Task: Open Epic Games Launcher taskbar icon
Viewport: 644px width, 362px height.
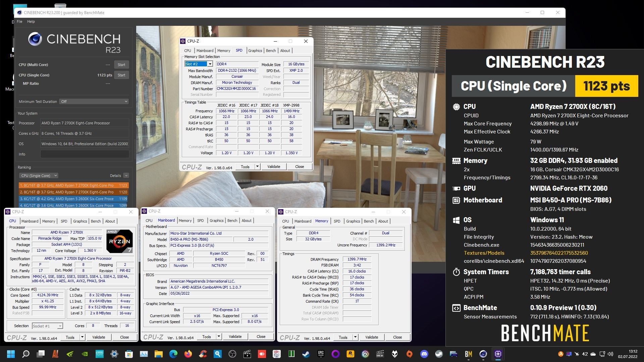Action: point(321,354)
